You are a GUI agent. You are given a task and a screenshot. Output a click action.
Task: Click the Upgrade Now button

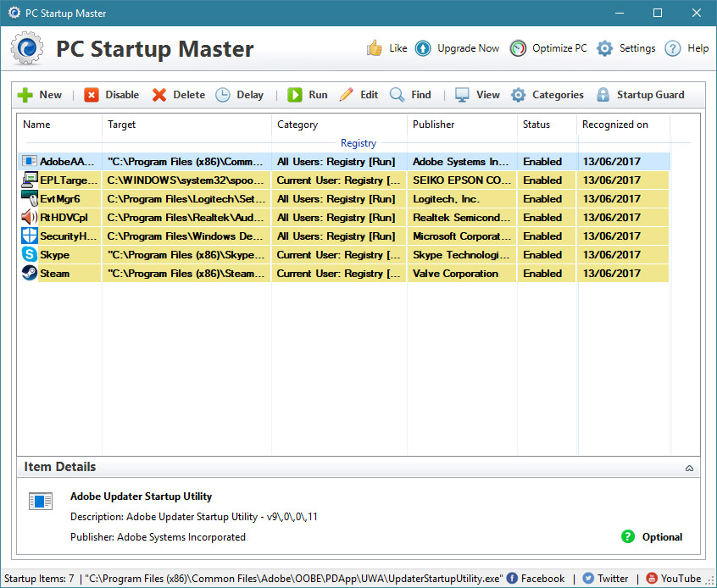click(x=458, y=48)
